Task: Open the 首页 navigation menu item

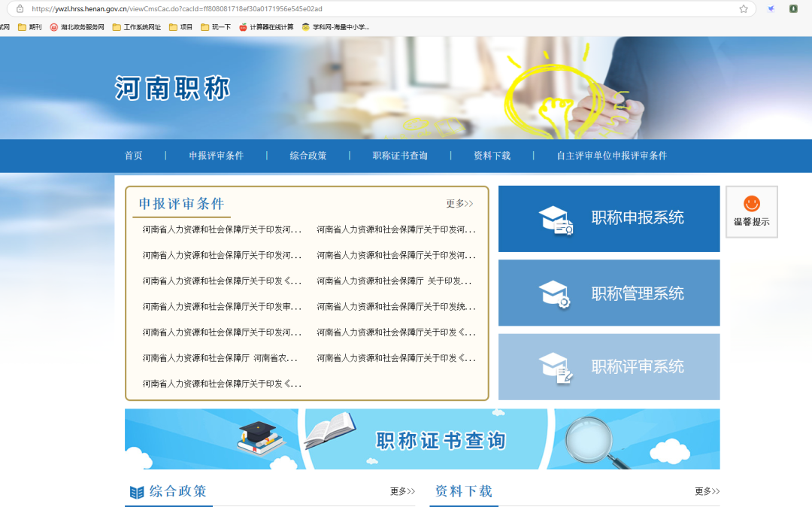Action: 133,156
